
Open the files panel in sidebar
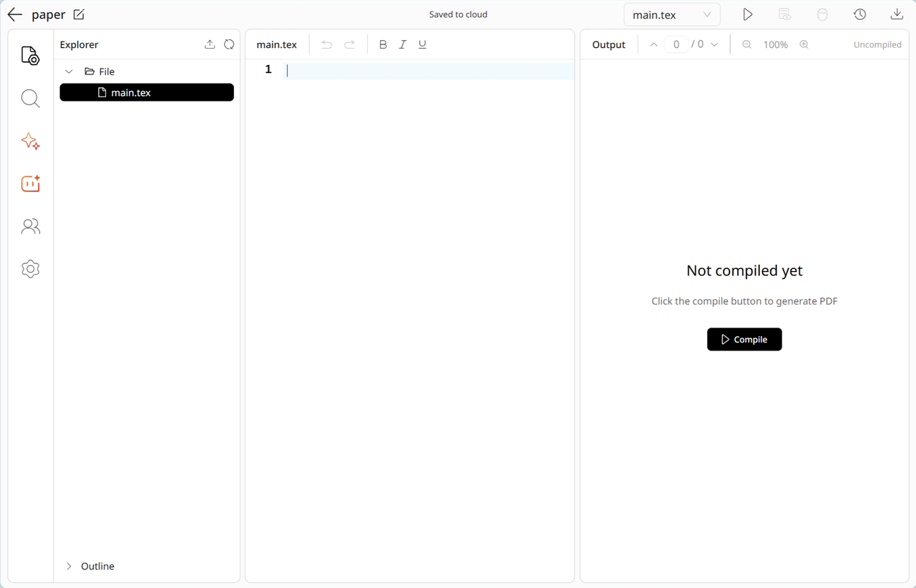coord(30,56)
